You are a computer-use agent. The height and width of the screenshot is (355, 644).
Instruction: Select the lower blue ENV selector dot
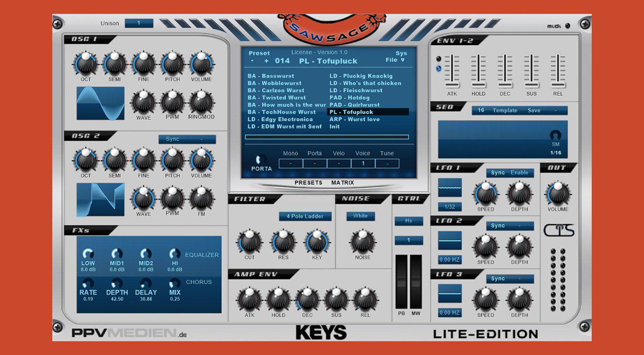(439, 68)
